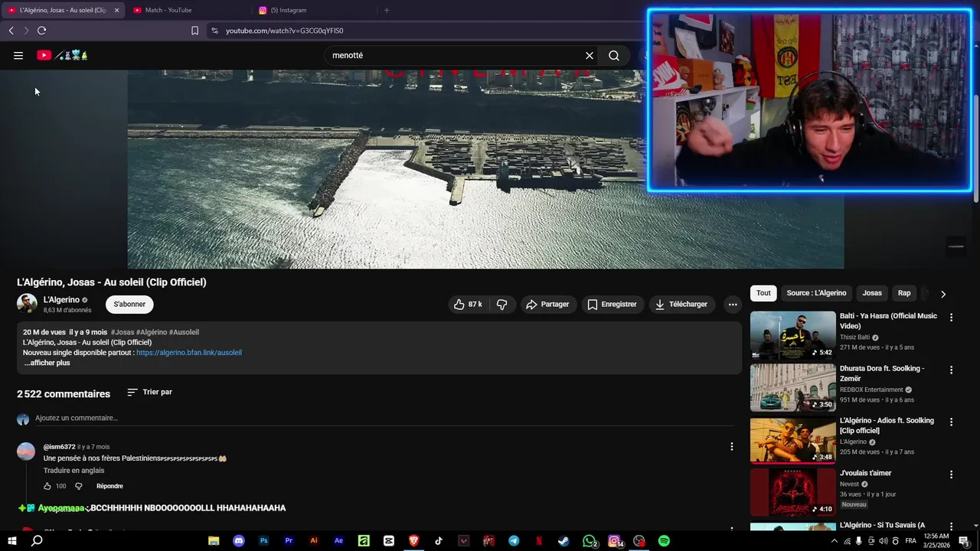Open the L'Algérino channel name
This screenshot has height=551, width=980.
point(61,300)
